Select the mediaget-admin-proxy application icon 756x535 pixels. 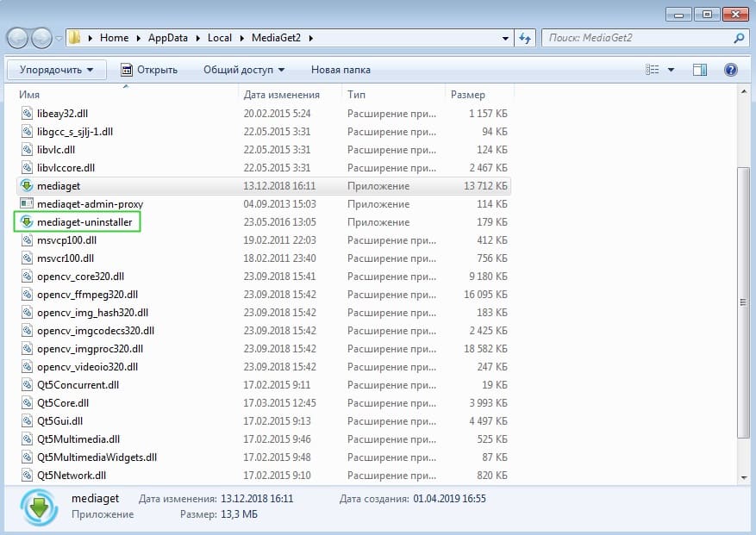pos(27,203)
